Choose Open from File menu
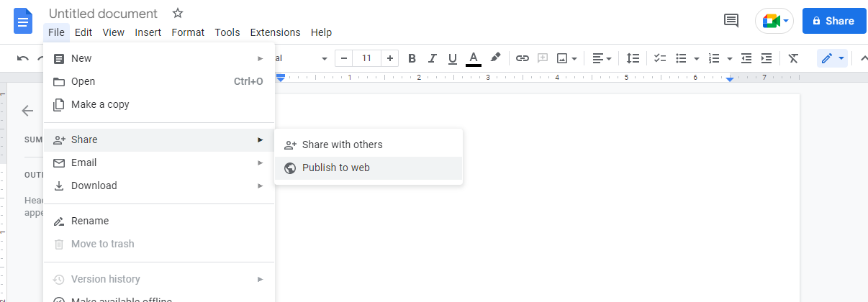This screenshot has width=868, height=302. (159, 81)
